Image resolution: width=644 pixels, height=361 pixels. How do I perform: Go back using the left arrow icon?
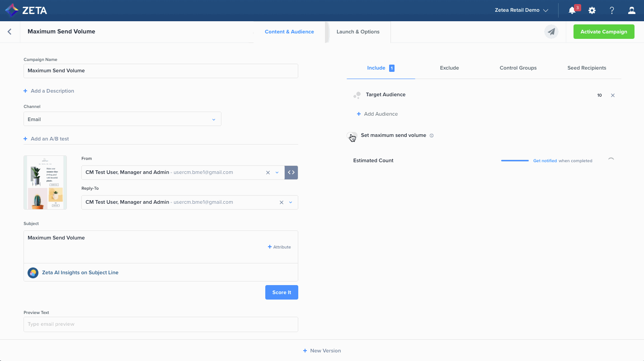point(9,32)
